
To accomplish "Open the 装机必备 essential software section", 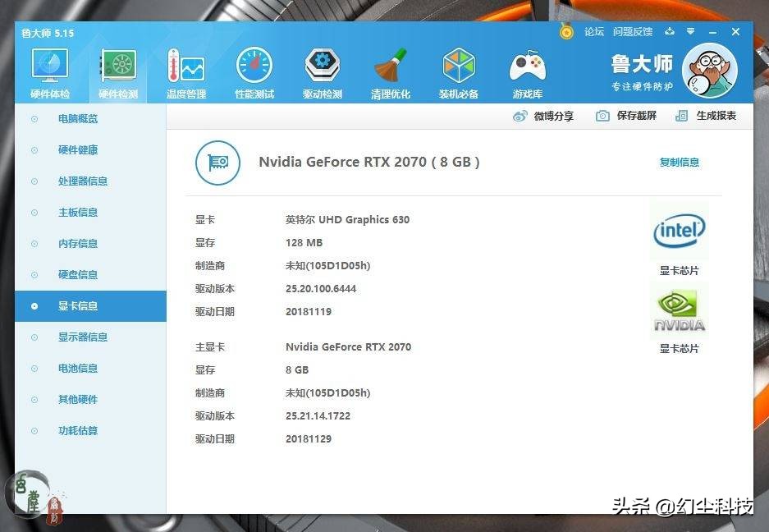I will pos(459,70).
